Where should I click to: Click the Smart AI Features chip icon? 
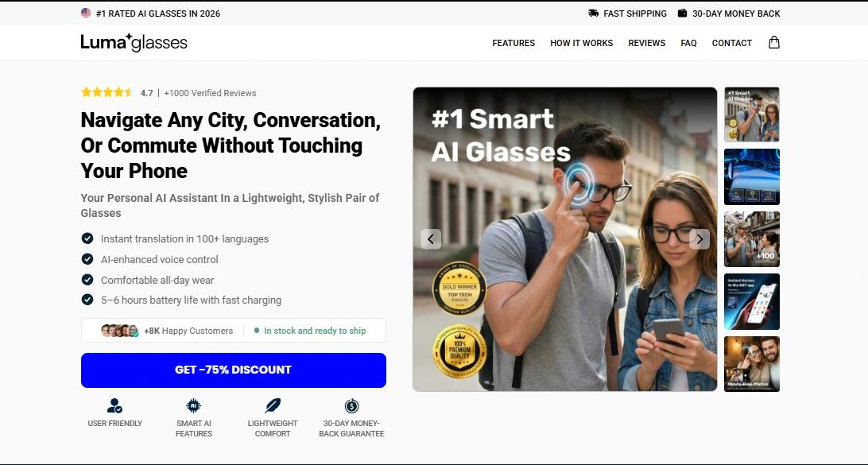(x=193, y=405)
